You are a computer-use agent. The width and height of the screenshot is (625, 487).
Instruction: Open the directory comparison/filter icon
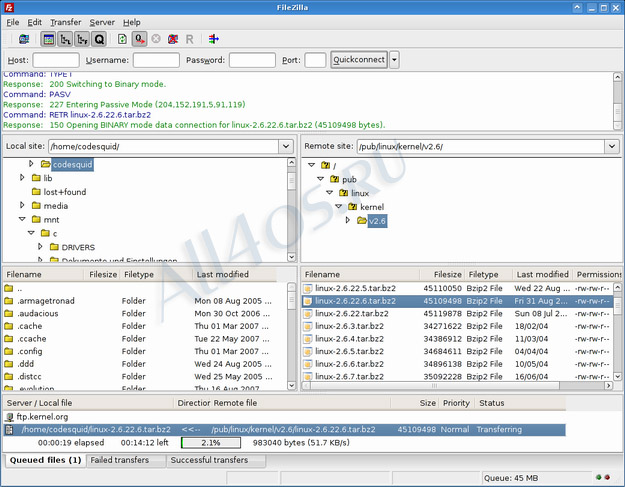(x=214, y=39)
